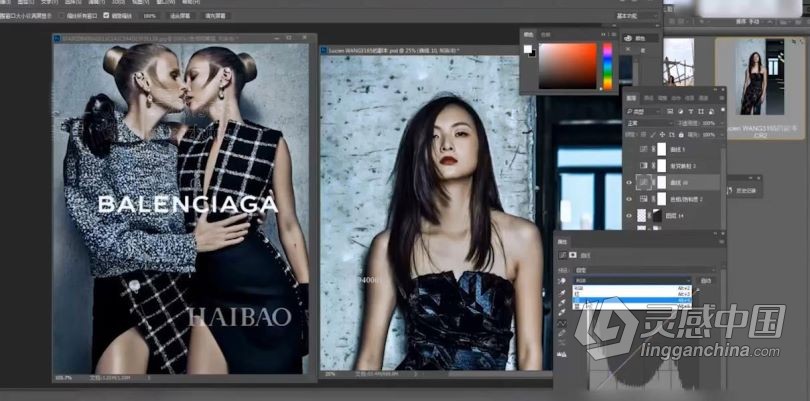Open the layer blending mode dropdown
The height and width of the screenshot is (401, 810).
pyautogui.click(x=650, y=123)
